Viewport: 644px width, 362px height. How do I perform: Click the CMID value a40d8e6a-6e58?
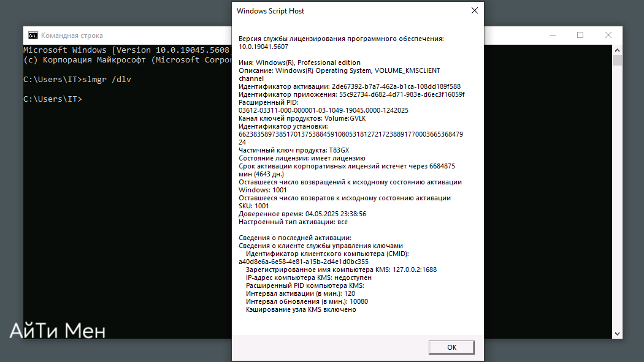pos(304,262)
